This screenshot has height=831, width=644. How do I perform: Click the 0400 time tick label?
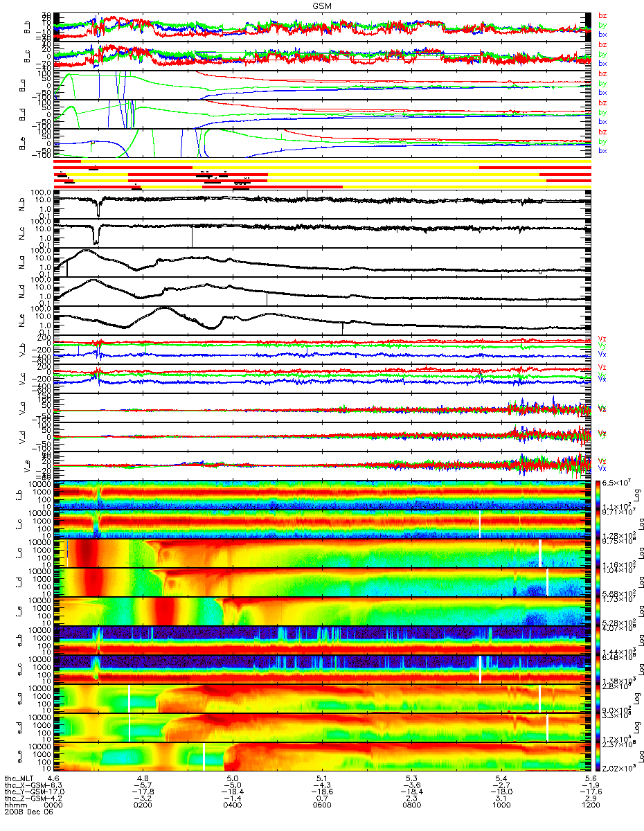pyautogui.click(x=232, y=806)
